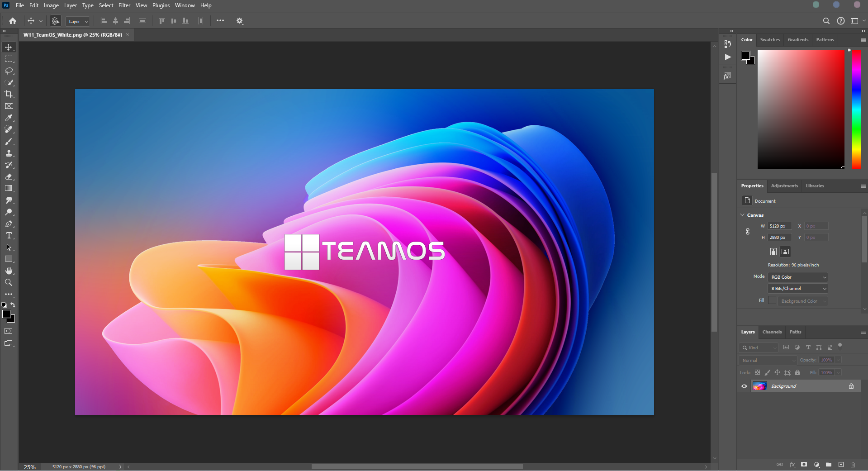Select the Pen tool
The width and height of the screenshot is (868, 471).
pos(9,224)
